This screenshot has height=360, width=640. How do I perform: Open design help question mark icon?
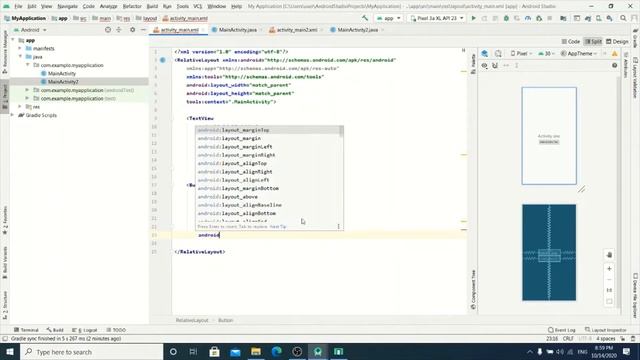click(614, 65)
